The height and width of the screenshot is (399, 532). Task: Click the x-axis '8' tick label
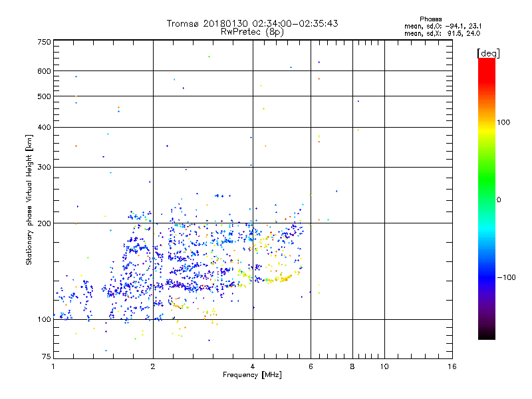[352, 366]
